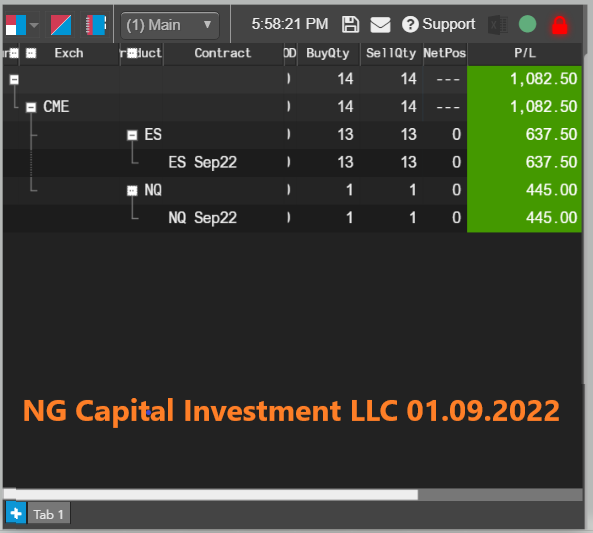Click the ES Sep22 BuyQty cell 13
The image size is (593, 533).
coord(329,163)
